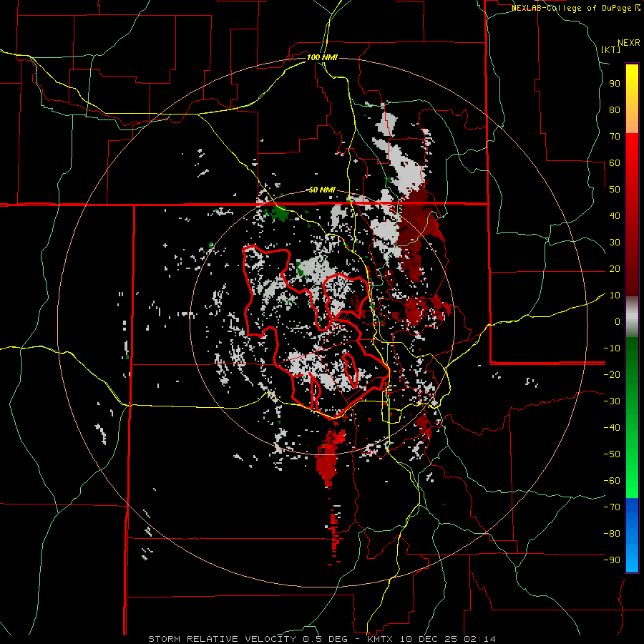Click the -10 value on the velocity scale

tap(612, 348)
